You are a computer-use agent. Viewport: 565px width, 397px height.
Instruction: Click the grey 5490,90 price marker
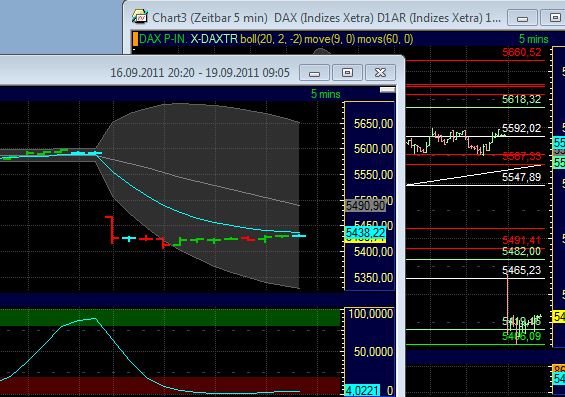coord(365,206)
